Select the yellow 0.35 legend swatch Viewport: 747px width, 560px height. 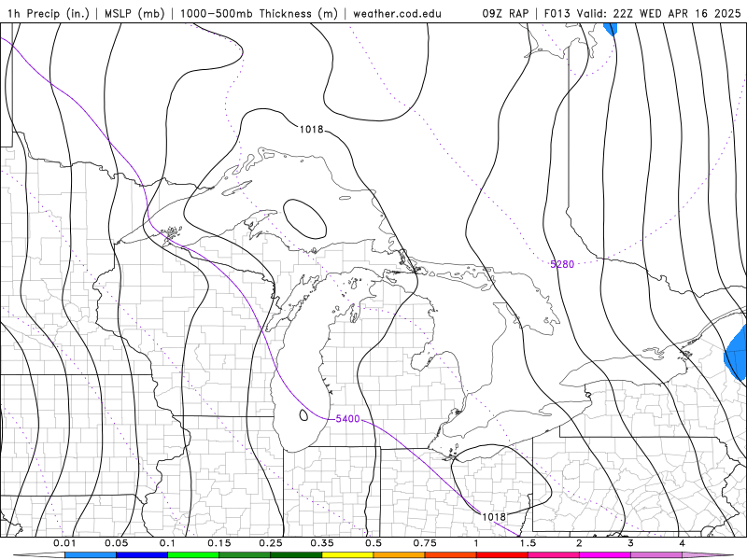click(x=347, y=555)
